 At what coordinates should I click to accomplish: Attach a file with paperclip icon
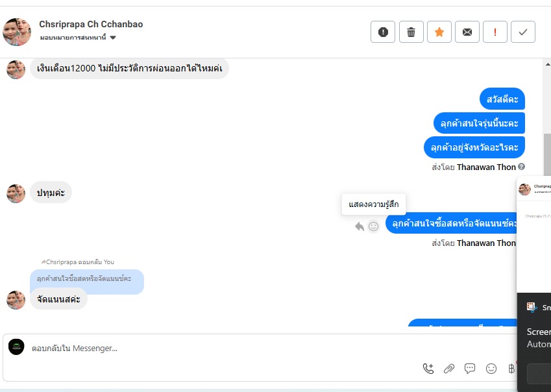tap(448, 369)
